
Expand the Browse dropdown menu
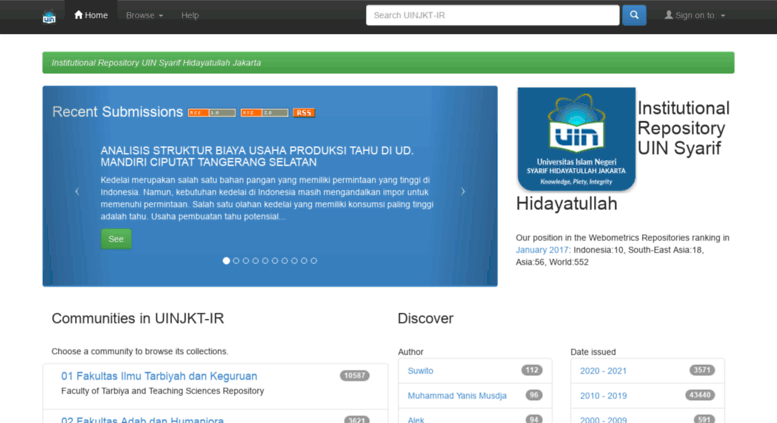point(144,15)
